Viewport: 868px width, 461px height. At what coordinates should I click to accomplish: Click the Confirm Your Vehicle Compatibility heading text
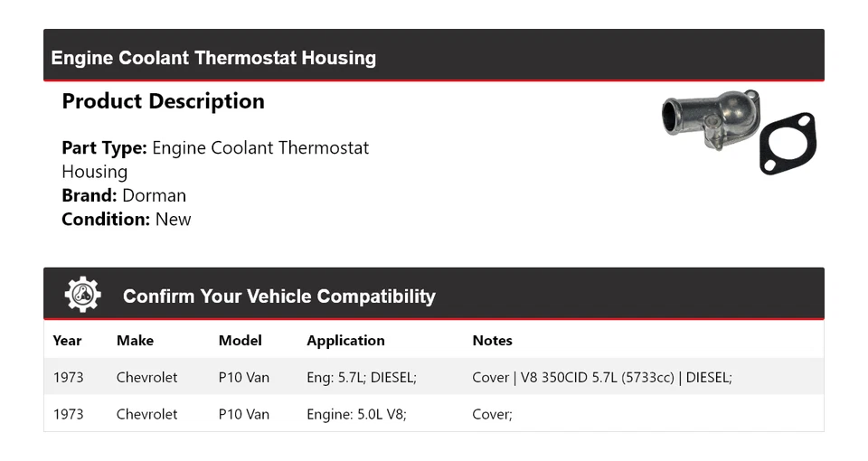coord(278,296)
